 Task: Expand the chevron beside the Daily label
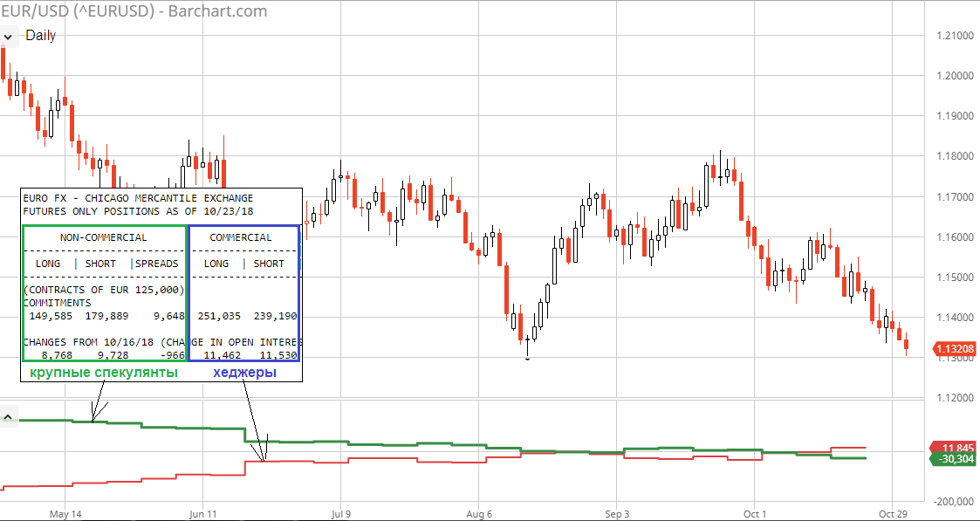pos(9,36)
